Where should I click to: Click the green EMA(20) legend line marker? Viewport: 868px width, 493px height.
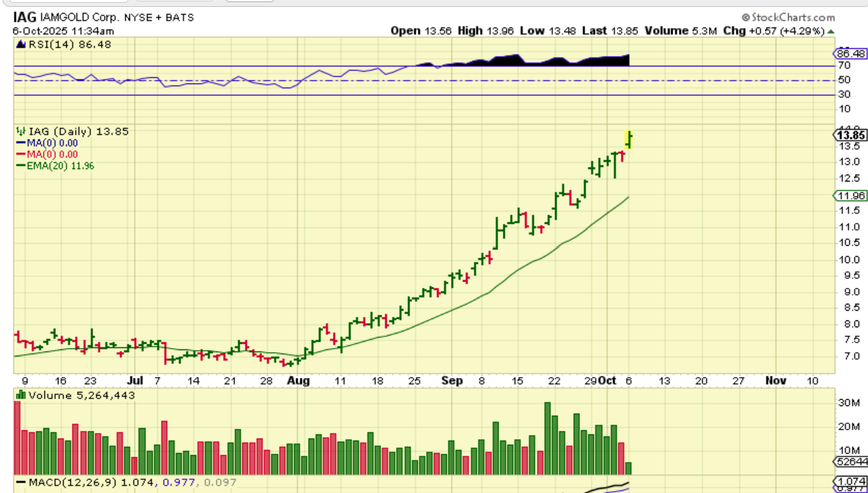click(21, 166)
